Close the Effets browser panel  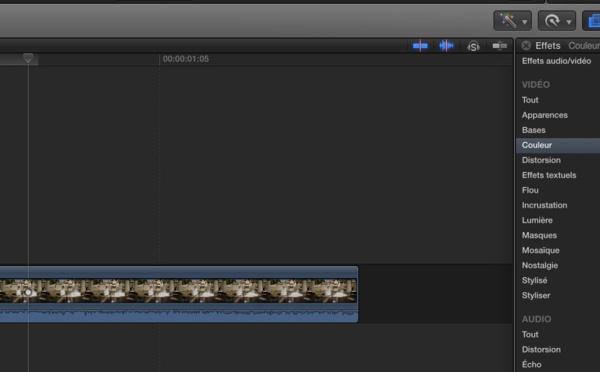(526, 46)
